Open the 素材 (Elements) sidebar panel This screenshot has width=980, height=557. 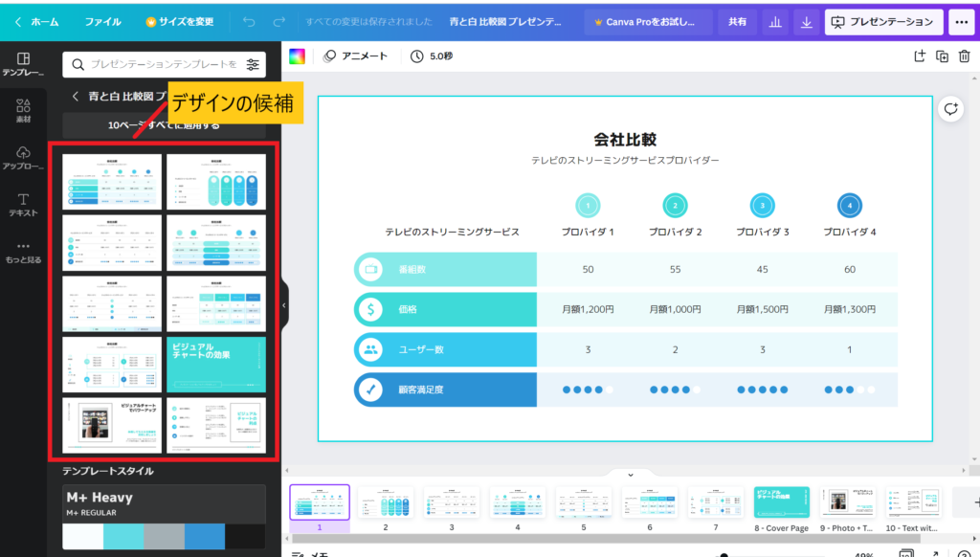pyautogui.click(x=23, y=111)
